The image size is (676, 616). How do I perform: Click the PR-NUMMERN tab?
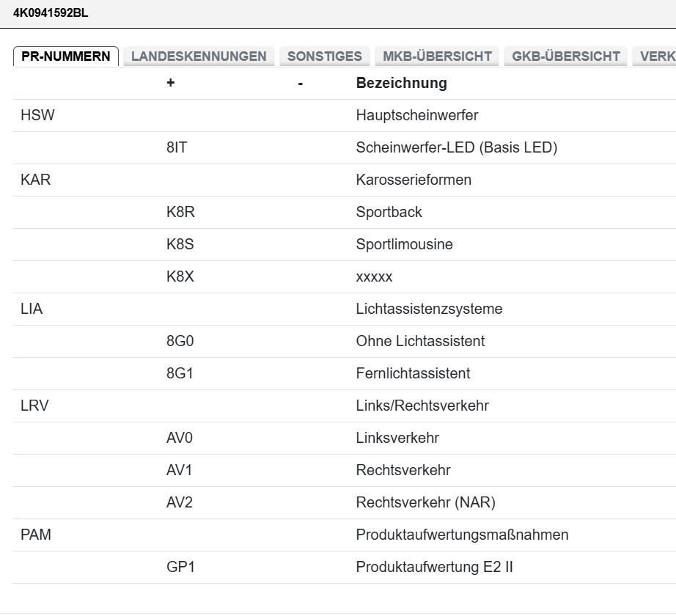coord(66,56)
